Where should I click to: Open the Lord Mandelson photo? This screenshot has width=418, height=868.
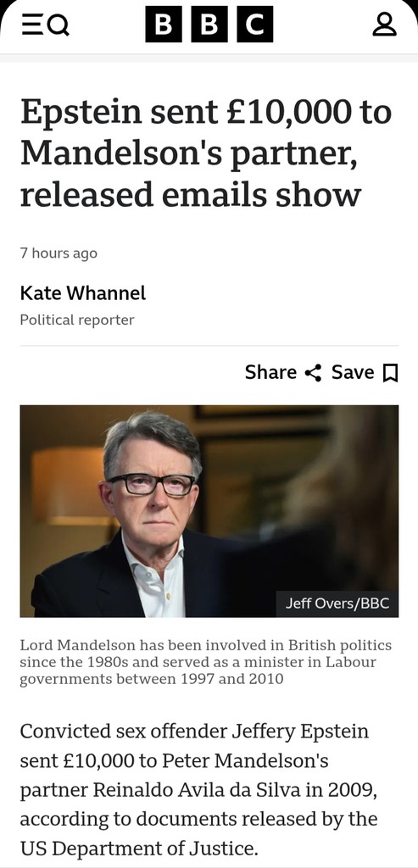209,511
